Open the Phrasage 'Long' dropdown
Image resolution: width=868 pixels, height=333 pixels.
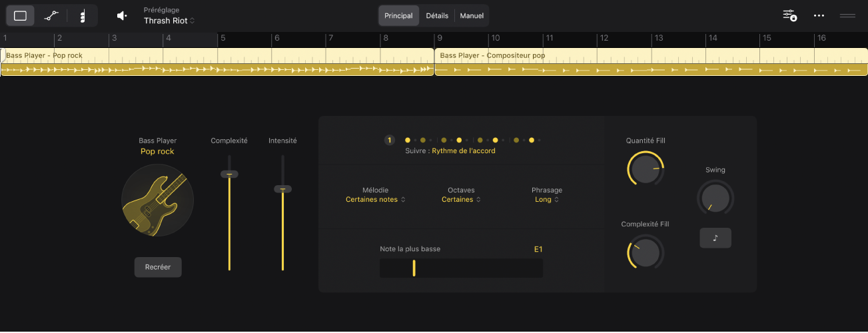547,199
